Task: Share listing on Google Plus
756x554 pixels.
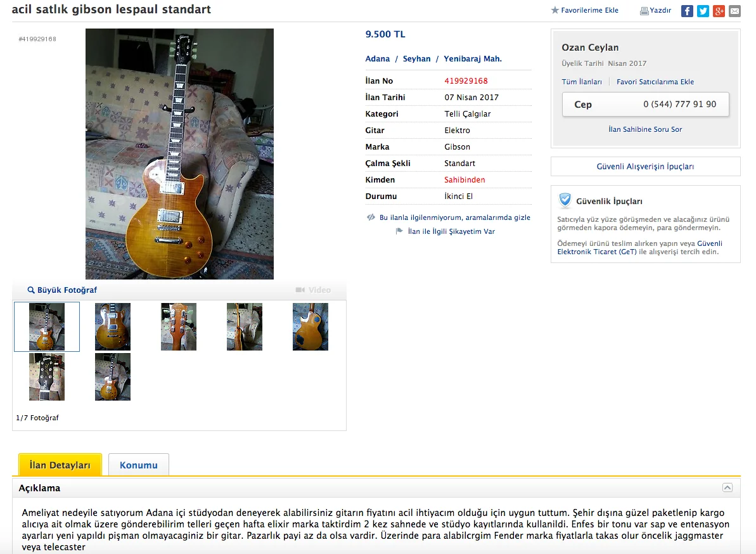Action: click(719, 11)
